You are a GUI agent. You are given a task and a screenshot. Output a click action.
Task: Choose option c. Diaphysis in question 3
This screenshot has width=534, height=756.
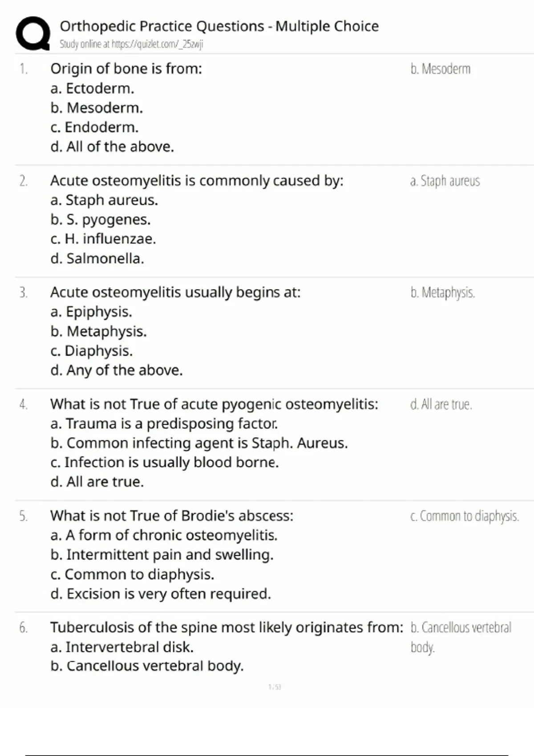point(92,351)
